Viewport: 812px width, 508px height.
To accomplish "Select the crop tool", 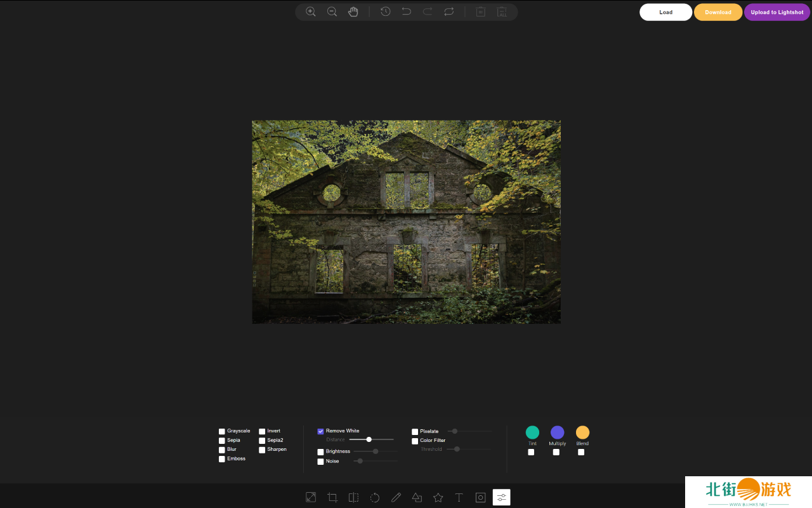I will 332,497.
